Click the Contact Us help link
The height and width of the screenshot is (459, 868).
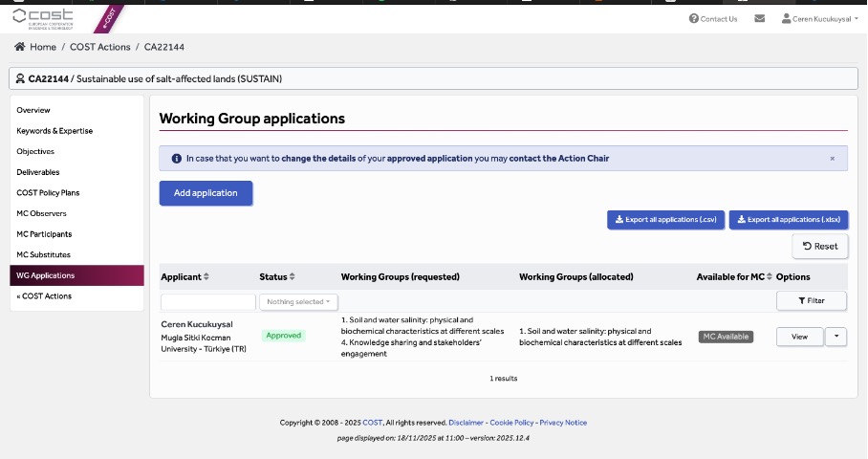click(713, 18)
